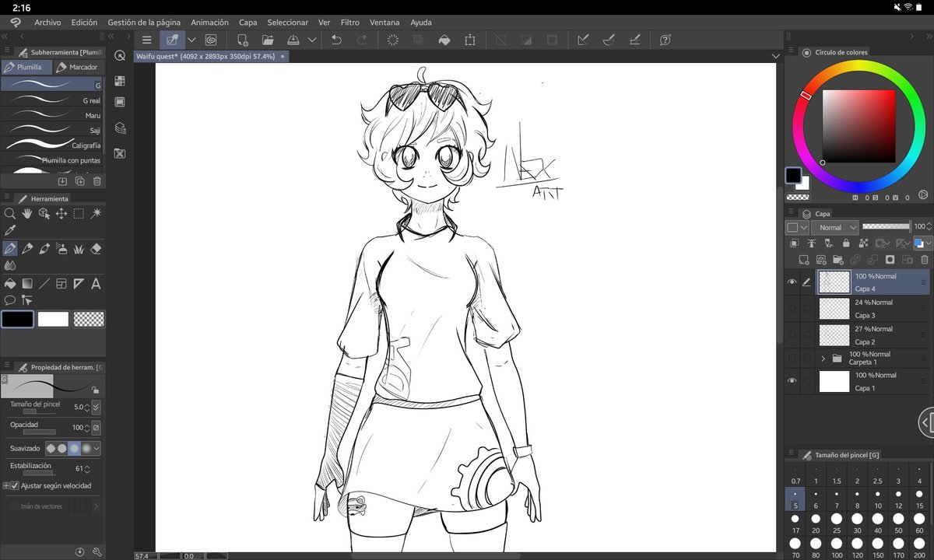This screenshot has height=560, width=934.
Task: Select the rectangular Selection marquee tool
Action: (x=79, y=213)
